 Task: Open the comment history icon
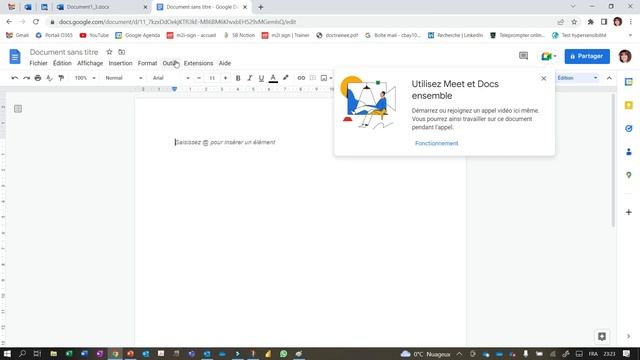point(523,56)
